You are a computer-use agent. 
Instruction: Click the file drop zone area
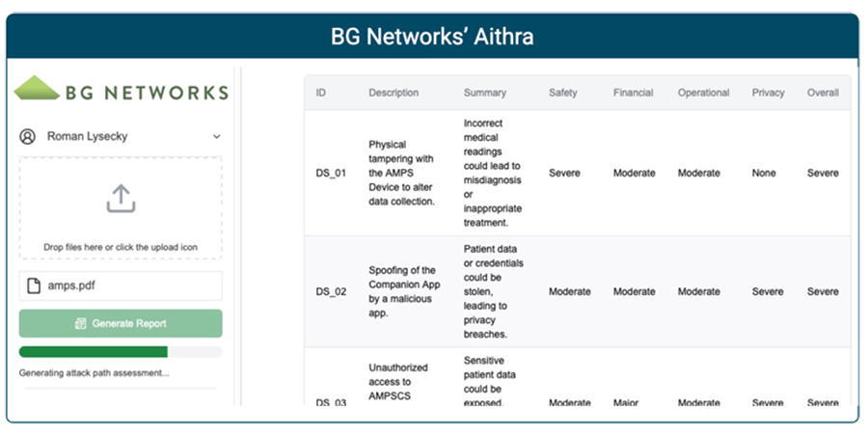point(121,208)
